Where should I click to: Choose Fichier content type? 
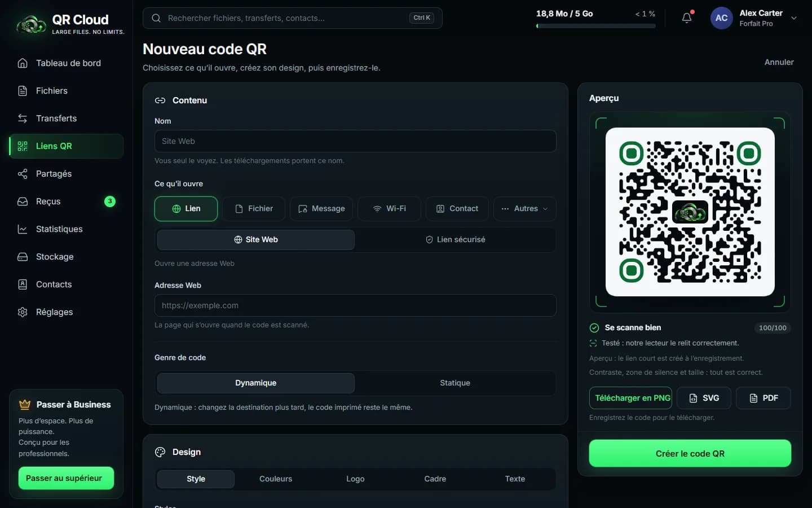[x=254, y=209]
